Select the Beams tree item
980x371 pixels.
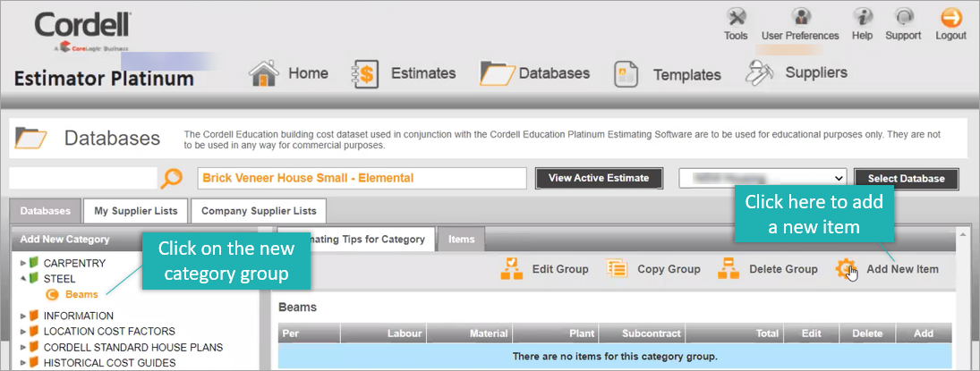click(81, 295)
